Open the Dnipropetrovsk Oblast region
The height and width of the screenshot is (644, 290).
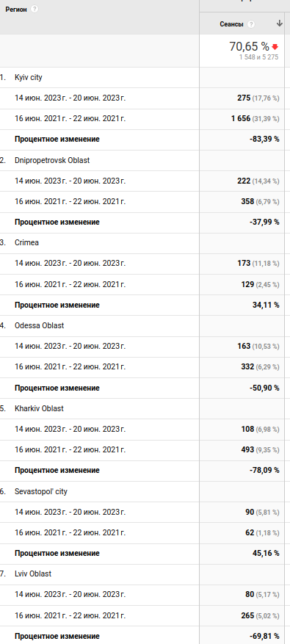tap(52, 160)
